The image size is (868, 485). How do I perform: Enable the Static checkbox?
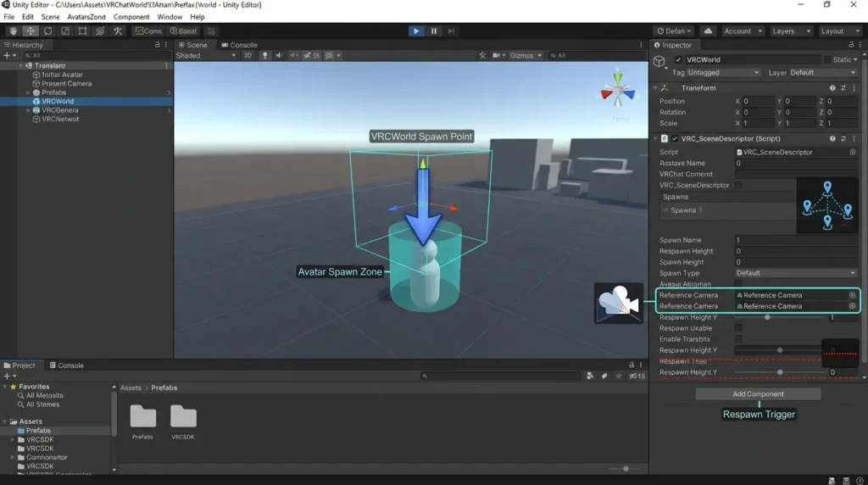827,60
